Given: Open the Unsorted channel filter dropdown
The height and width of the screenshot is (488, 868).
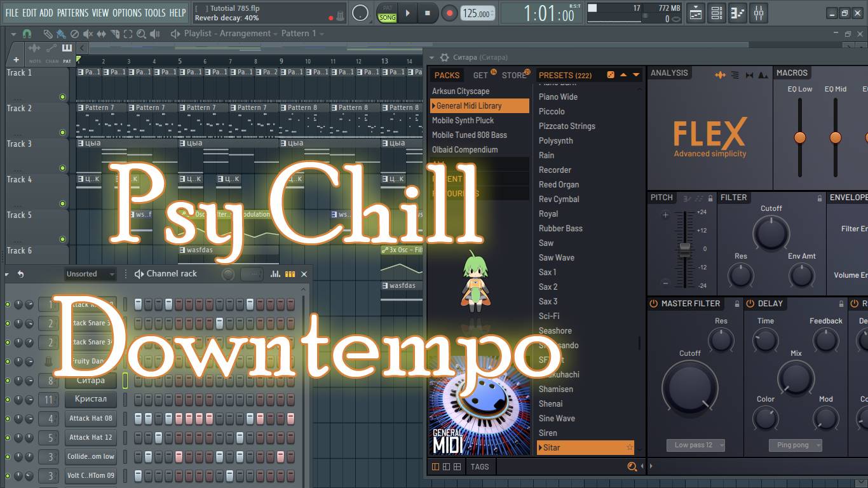Looking at the screenshot, I should [90, 274].
